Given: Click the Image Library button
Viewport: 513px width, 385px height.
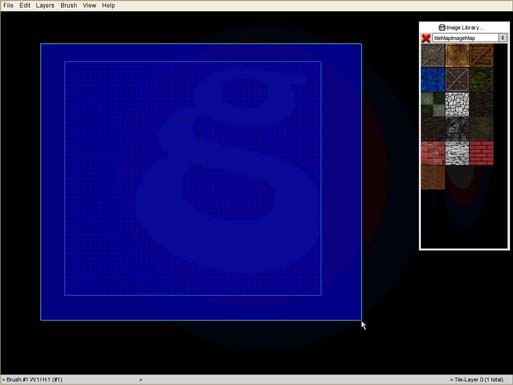Looking at the screenshot, I should [461, 27].
